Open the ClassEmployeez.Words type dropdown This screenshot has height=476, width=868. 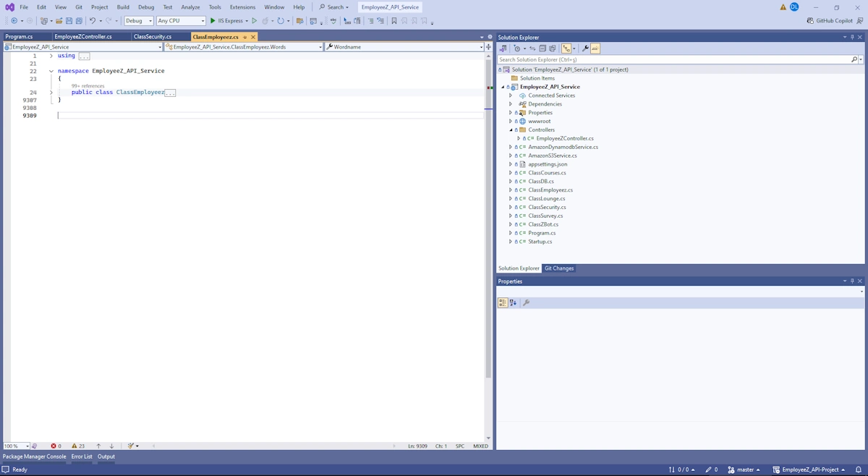pyautogui.click(x=244, y=47)
